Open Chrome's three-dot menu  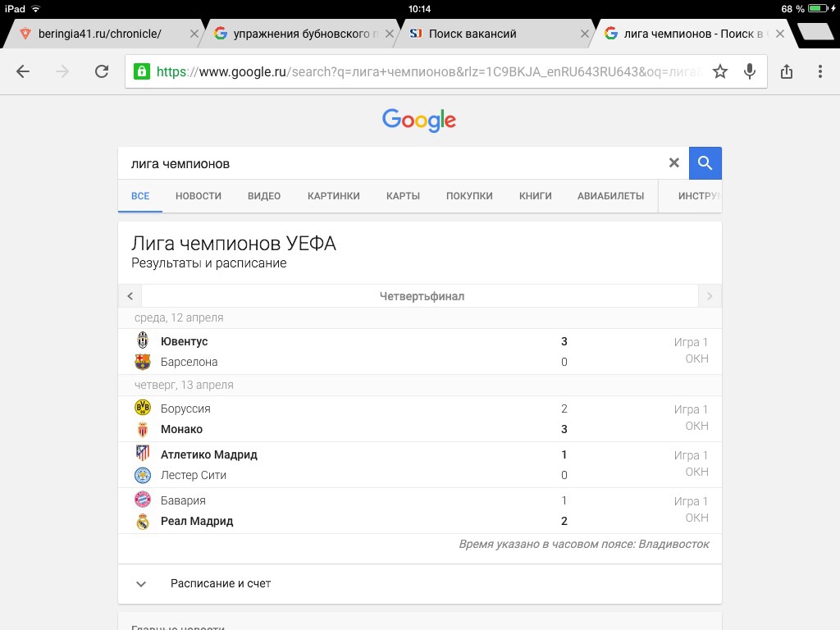click(x=820, y=71)
